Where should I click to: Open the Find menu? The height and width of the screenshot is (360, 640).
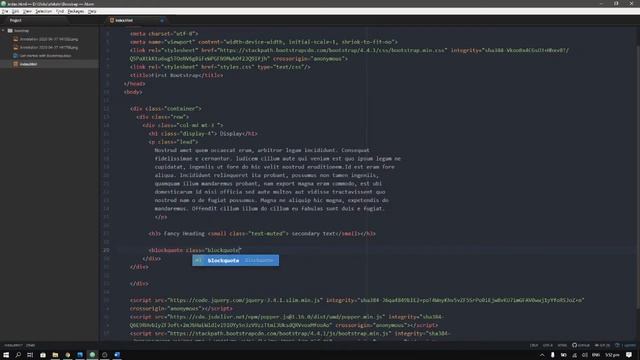pyautogui.click(x=60, y=11)
